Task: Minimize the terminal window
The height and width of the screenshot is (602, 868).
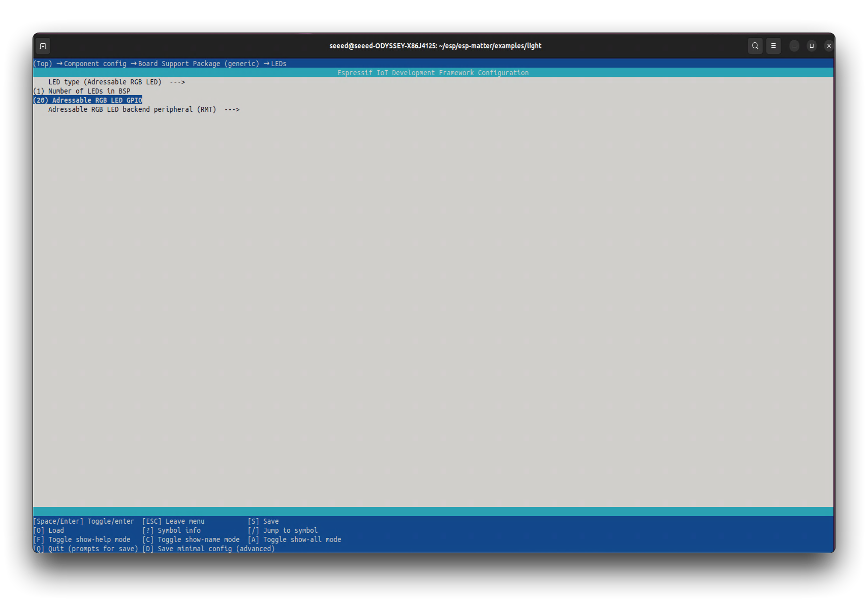Action: pos(794,46)
